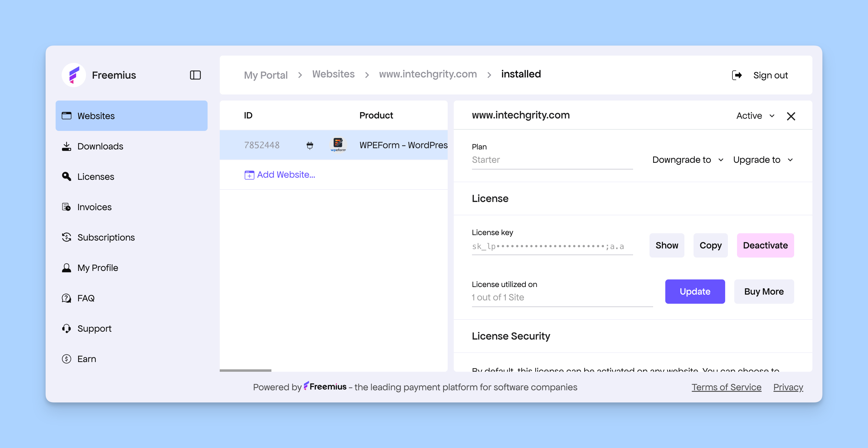Click the plugin plug icon in row
The image size is (868, 448).
pos(310,145)
